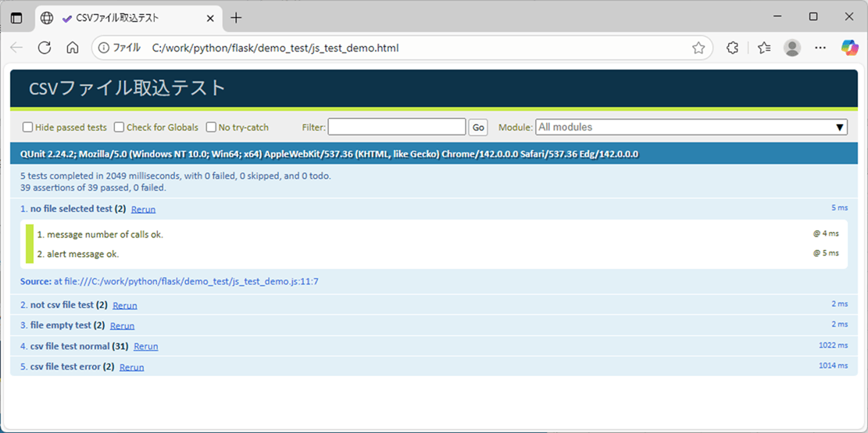Open the tab actions icon at top-left

point(16,18)
